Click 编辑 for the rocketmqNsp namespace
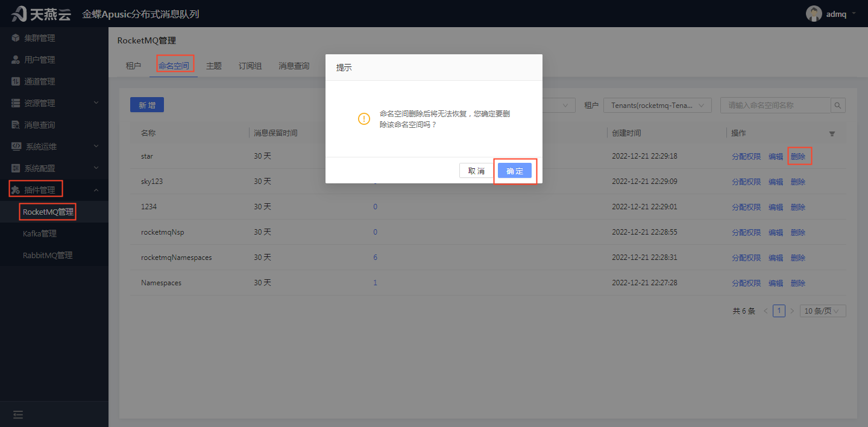Viewport: 868px width, 427px height. 776,232
